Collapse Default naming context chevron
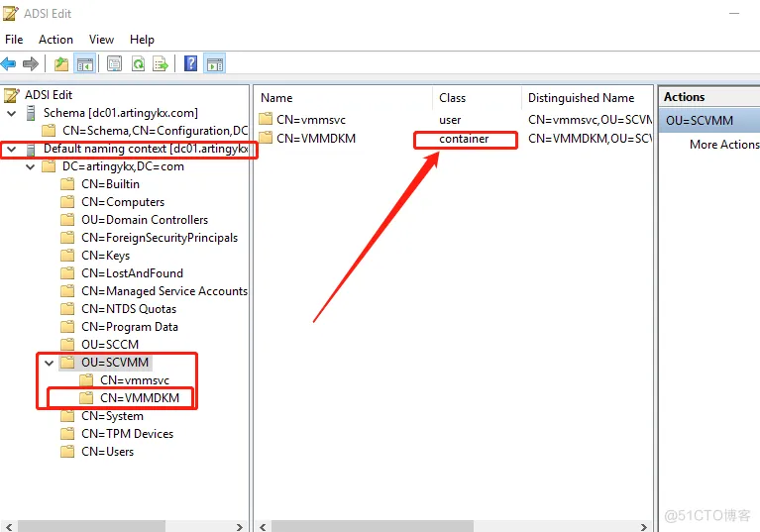The width and height of the screenshot is (760, 532). (11, 150)
